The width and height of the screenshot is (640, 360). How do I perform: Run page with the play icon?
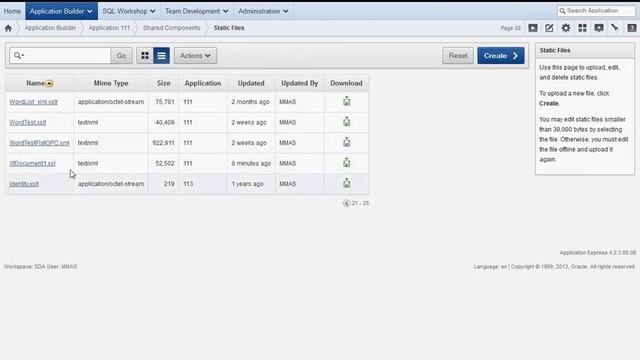point(533,28)
